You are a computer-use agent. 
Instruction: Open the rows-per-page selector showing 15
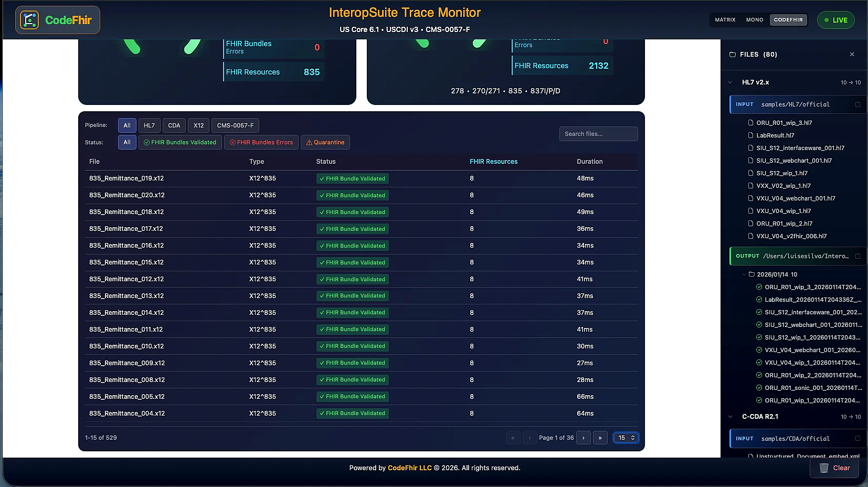pos(626,438)
